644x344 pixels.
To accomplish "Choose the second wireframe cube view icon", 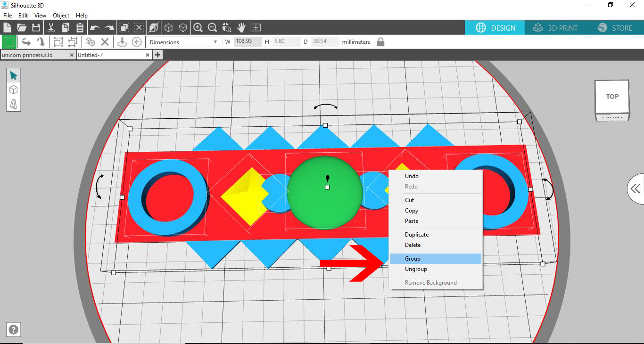I will pyautogui.click(x=183, y=27).
